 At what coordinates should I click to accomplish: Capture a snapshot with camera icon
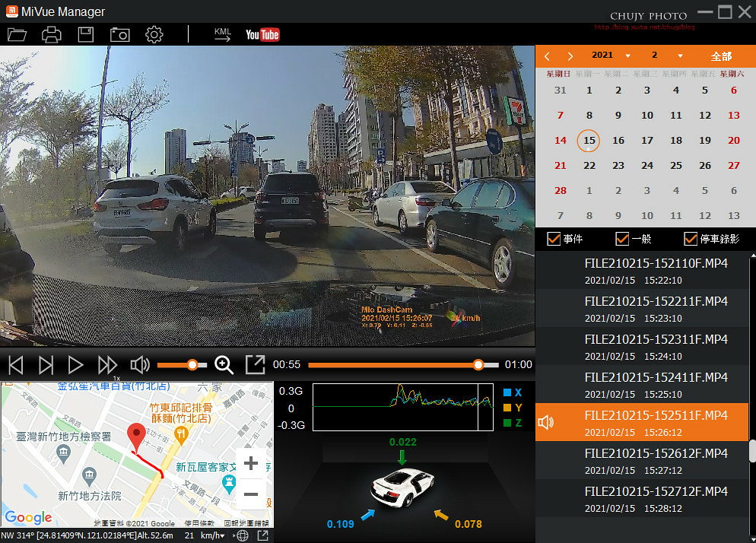click(x=120, y=35)
